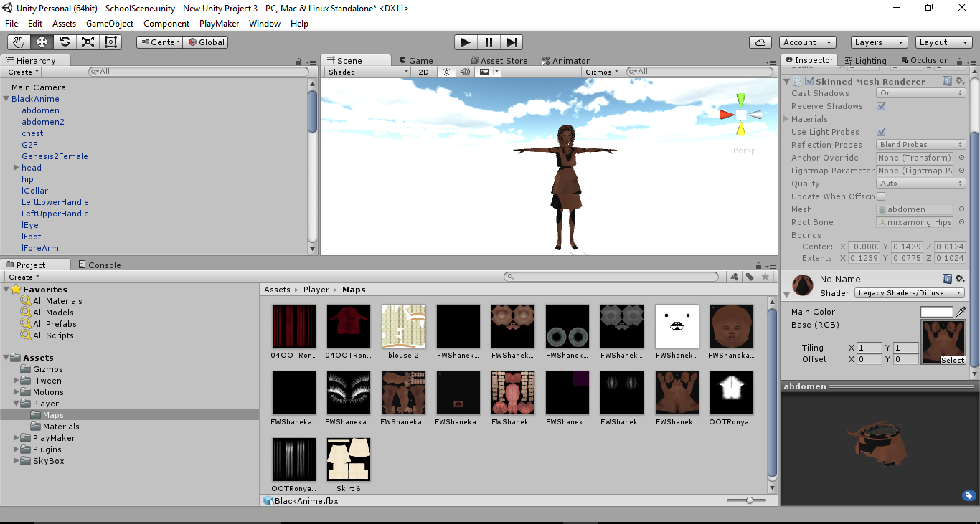Toggle lock on Inspector panel
The height and width of the screenshot is (524, 980).
pos(958,62)
